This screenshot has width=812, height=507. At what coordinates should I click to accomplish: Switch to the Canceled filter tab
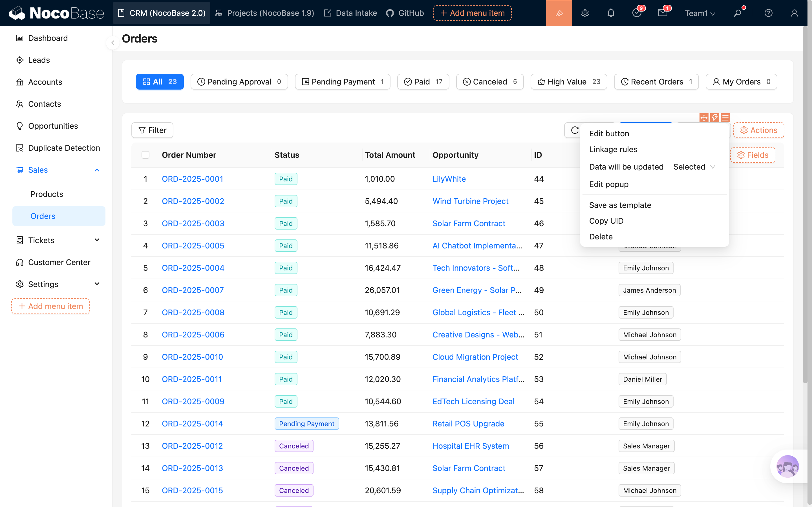(x=489, y=81)
